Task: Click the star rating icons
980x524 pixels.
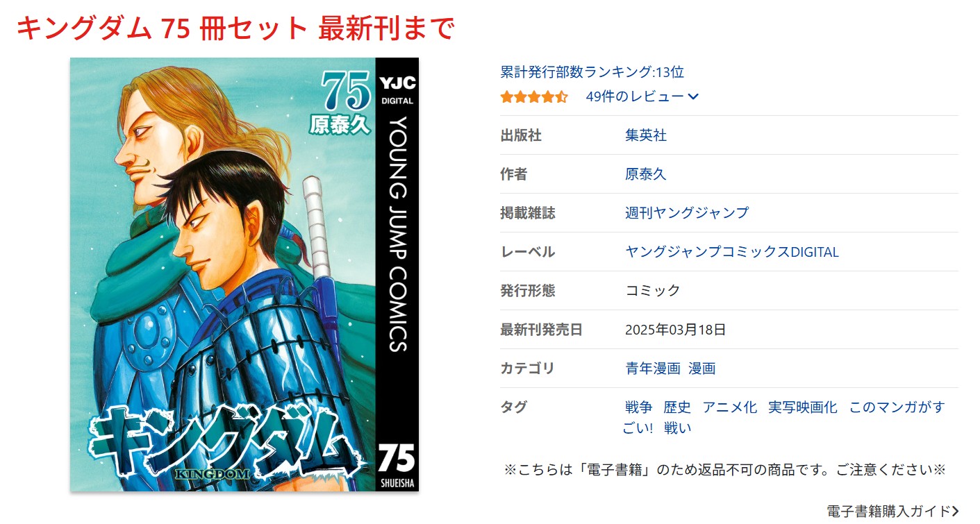Action: pyautogui.click(x=534, y=97)
